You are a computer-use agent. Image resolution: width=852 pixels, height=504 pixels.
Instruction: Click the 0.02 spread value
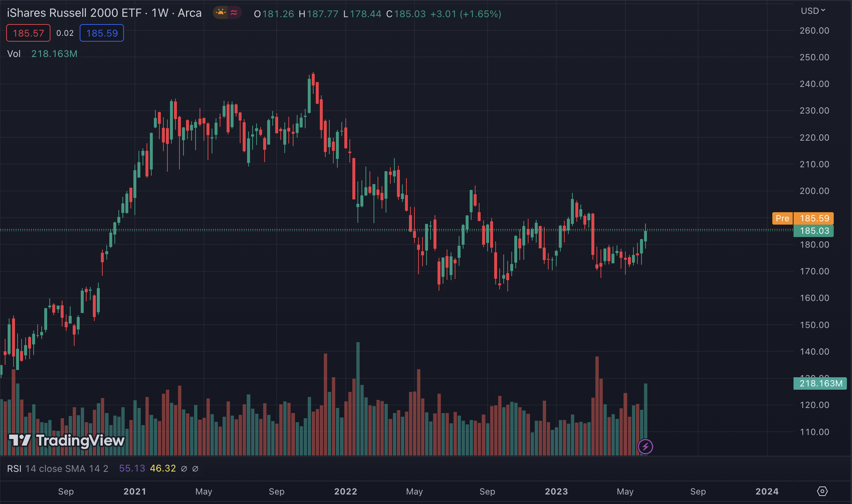[65, 33]
